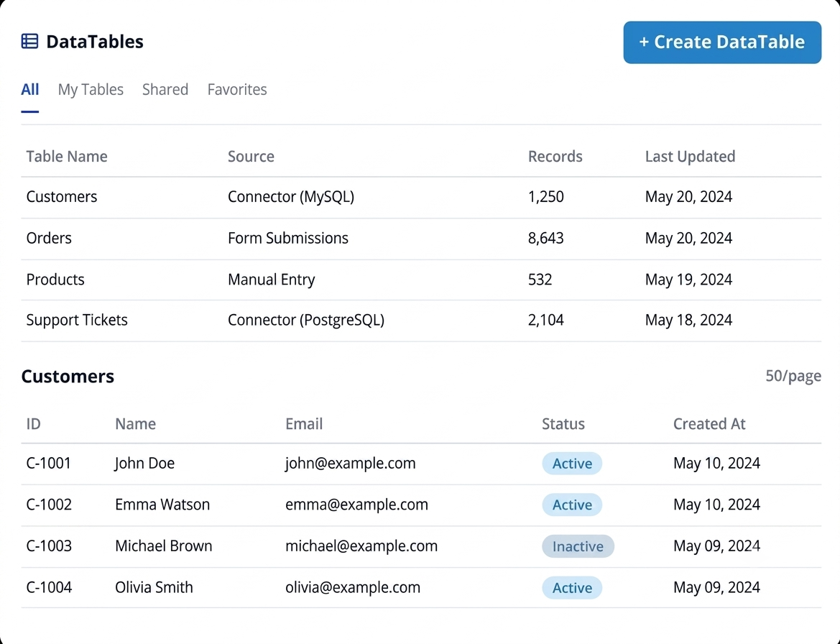Click the email john@example.com

click(x=350, y=463)
